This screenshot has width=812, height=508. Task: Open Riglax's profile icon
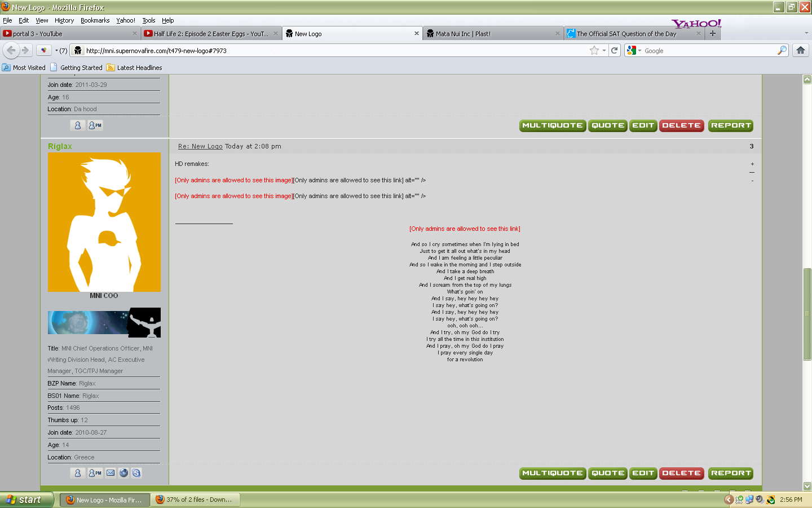[x=78, y=473]
